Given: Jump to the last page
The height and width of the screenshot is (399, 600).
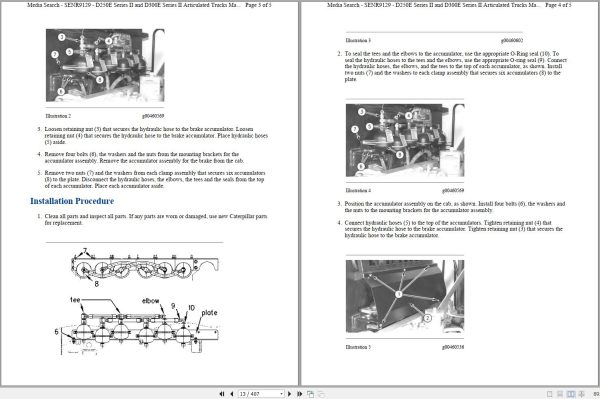Looking at the screenshot, I should [300, 394].
